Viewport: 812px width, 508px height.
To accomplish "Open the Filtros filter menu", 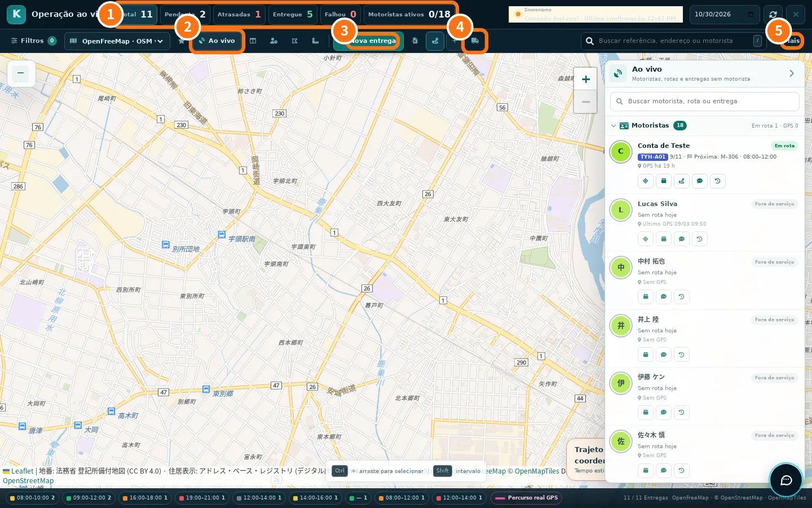I will tap(33, 41).
